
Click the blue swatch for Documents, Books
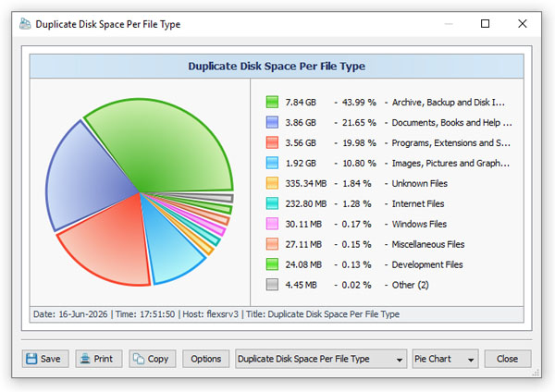(x=272, y=122)
